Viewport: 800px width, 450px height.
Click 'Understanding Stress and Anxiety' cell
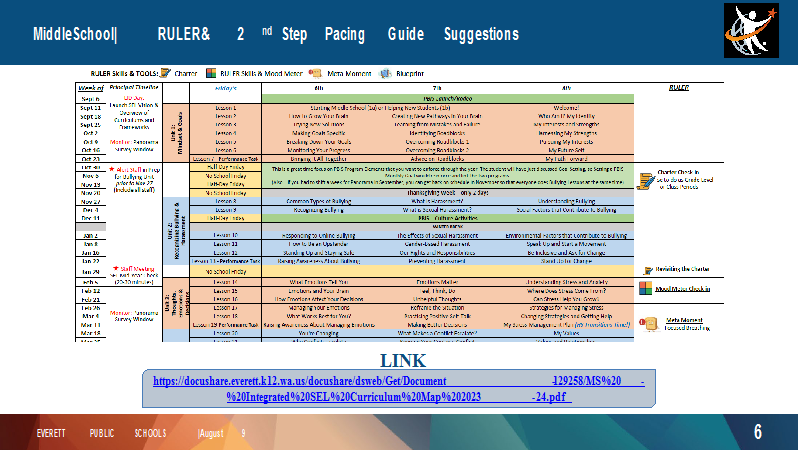click(x=566, y=282)
